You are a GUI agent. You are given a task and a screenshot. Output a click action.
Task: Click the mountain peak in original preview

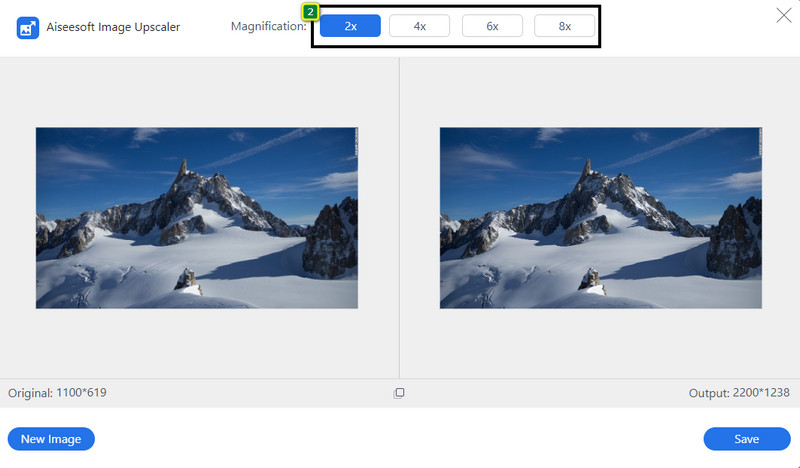(x=180, y=167)
